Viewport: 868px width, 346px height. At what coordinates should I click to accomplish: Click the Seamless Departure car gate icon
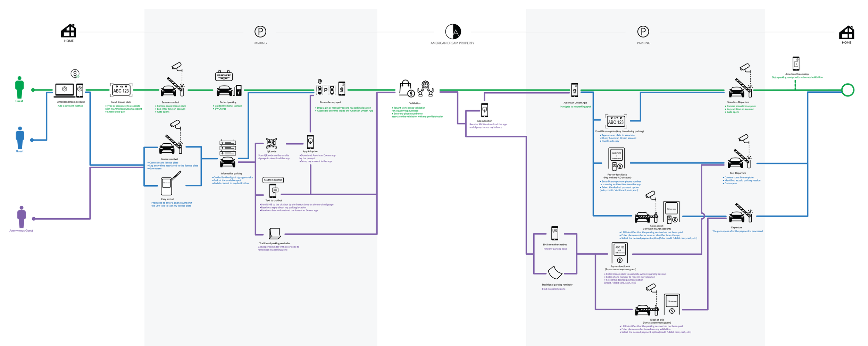point(740,88)
